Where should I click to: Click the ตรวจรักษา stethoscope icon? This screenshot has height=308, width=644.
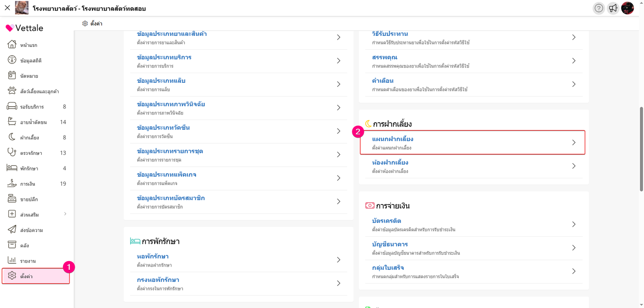[x=12, y=153]
